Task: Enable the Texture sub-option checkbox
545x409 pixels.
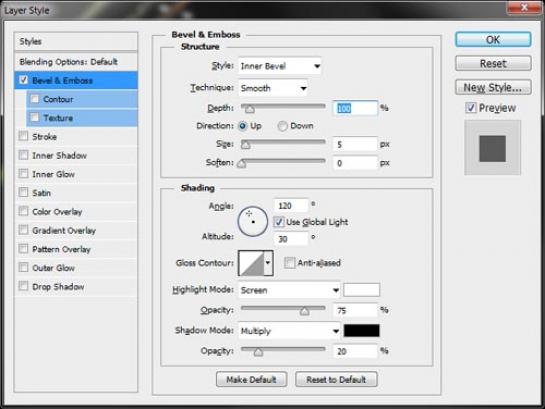Action: point(34,117)
